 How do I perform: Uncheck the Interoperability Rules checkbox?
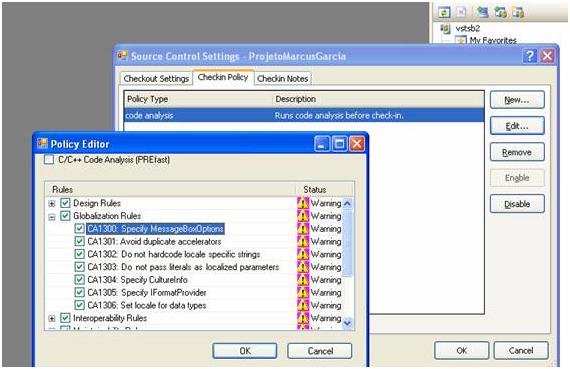click(65, 318)
